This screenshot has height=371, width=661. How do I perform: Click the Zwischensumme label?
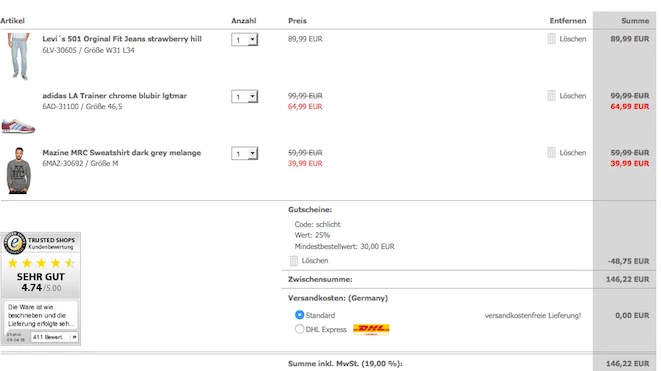tap(320, 279)
